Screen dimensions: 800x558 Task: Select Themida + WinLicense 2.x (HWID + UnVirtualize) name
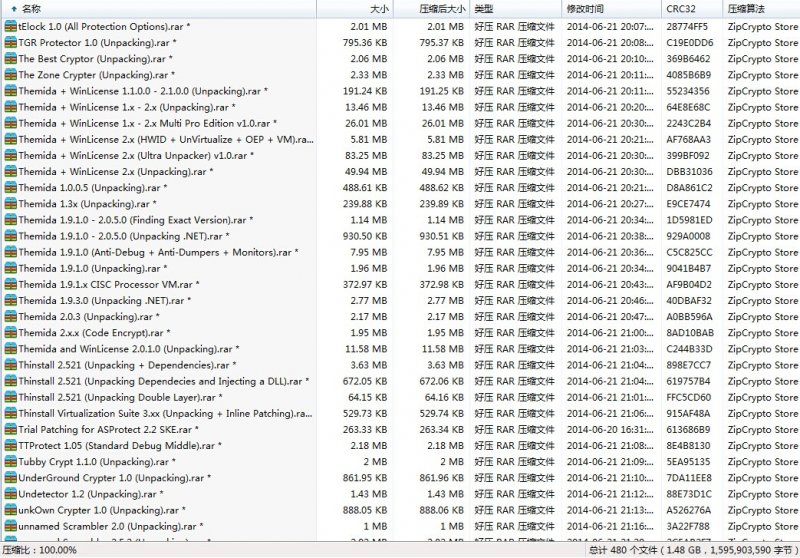coord(166,140)
